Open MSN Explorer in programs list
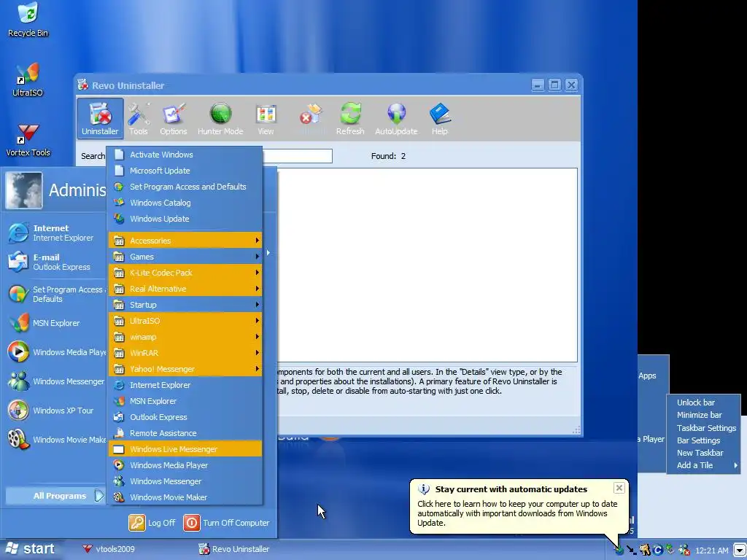Screen dimensions: 747x560 185,401
